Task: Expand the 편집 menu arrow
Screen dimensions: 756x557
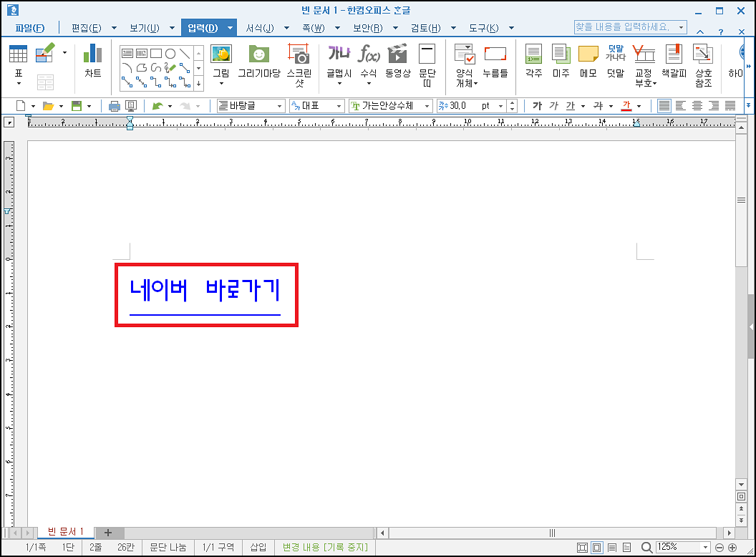Action: [114, 28]
